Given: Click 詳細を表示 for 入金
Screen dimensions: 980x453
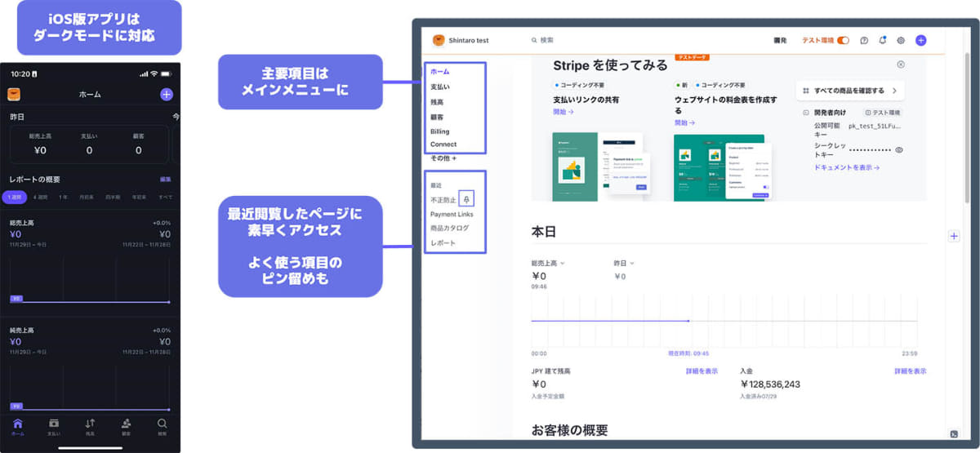Looking at the screenshot, I should point(910,371).
